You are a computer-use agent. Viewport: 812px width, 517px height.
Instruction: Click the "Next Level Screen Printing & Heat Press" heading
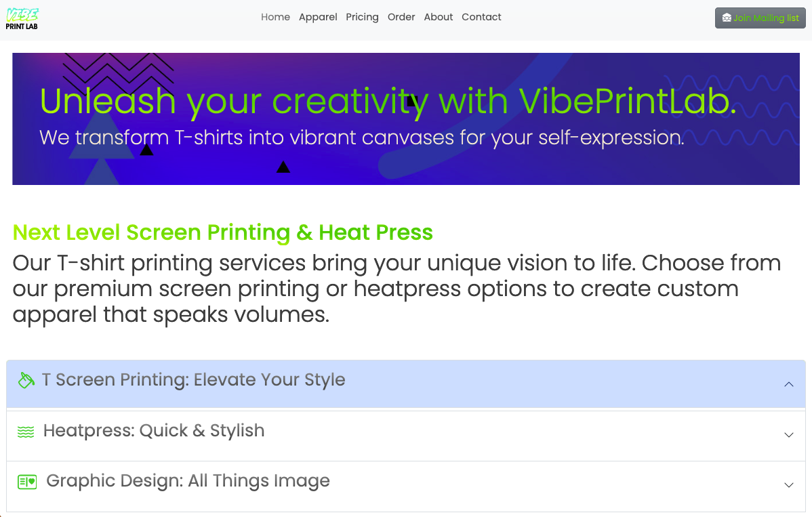(x=222, y=232)
